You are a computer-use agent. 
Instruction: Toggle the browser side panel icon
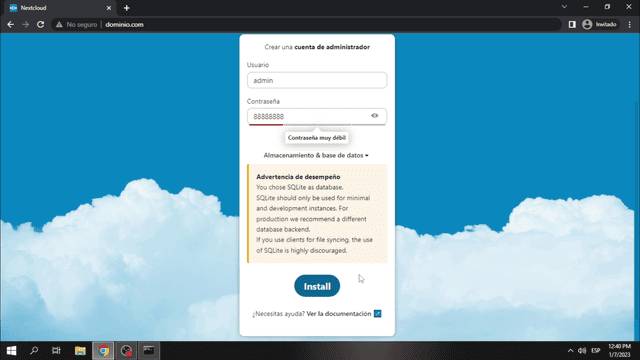click(572, 24)
